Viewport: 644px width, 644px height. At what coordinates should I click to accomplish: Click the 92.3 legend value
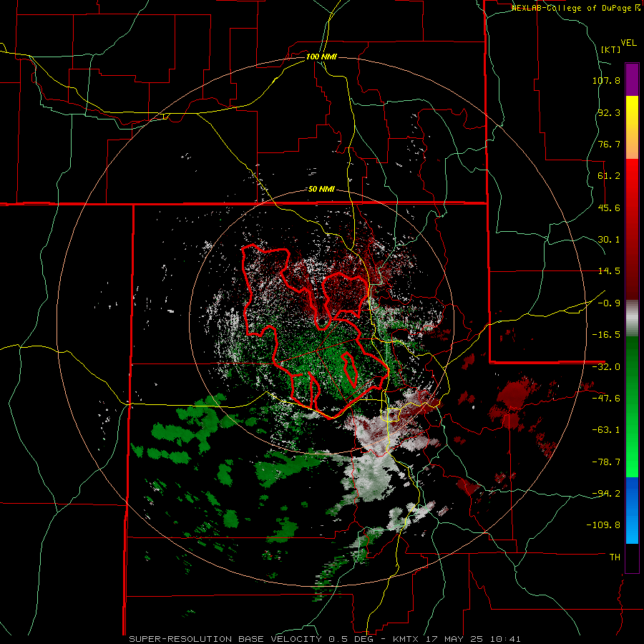(x=609, y=112)
